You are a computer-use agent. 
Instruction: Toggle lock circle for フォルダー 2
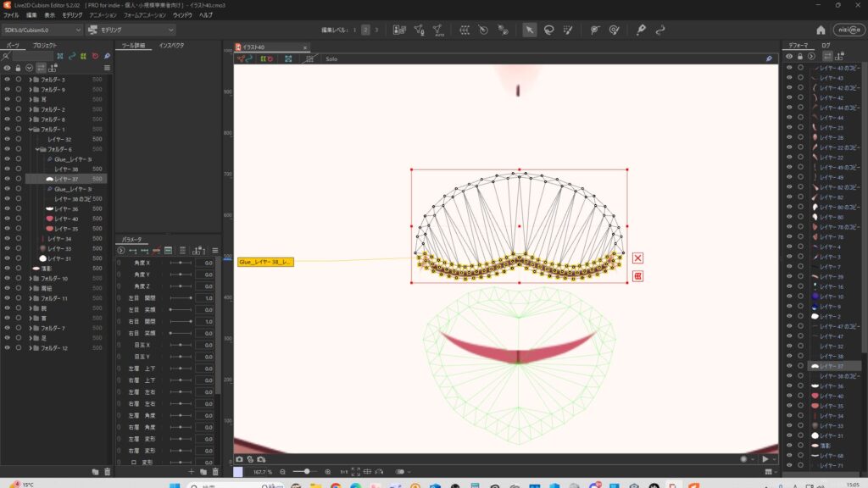pyautogui.click(x=19, y=109)
